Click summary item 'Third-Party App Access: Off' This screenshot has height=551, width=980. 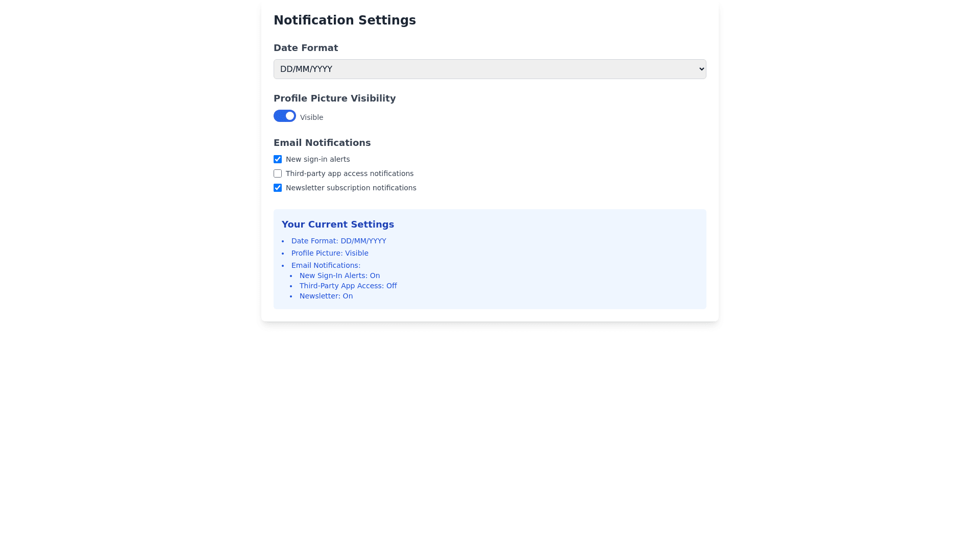tap(348, 286)
